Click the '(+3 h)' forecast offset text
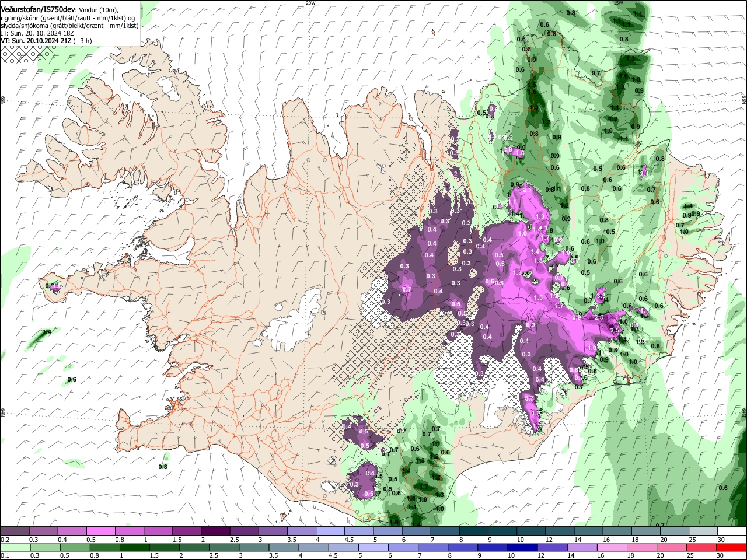The width and height of the screenshot is (747, 560). [82, 41]
